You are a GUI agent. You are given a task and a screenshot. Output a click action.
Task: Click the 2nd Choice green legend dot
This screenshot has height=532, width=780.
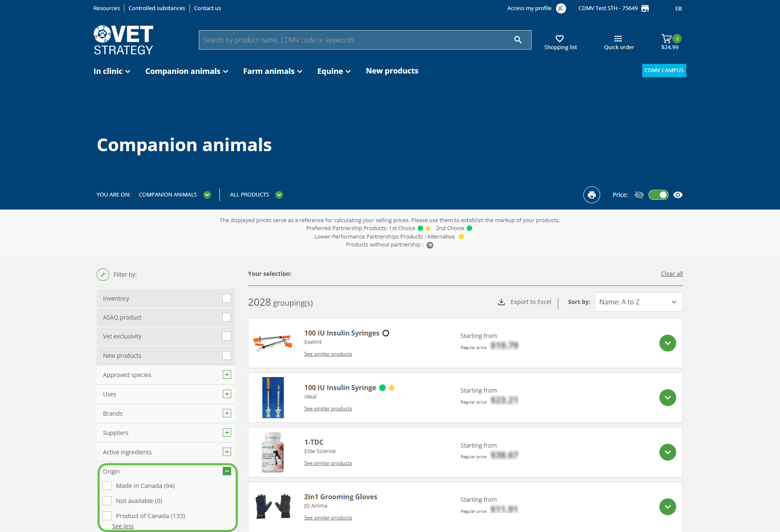[469, 228]
